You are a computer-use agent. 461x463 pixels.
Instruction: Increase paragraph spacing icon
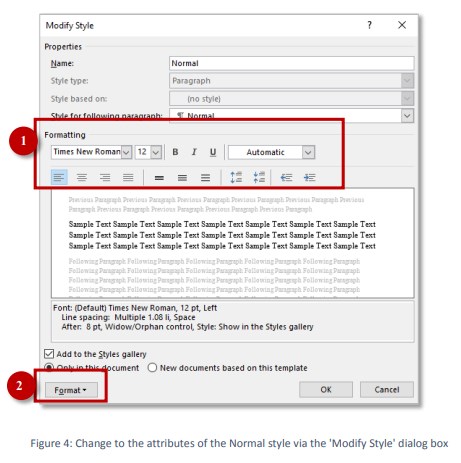pyautogui.click(x=236, y=177)
